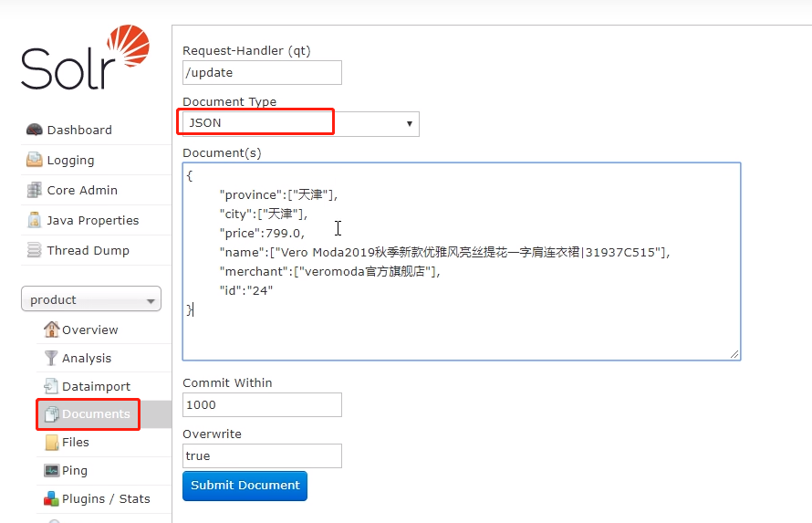Click the Document Type dropdown arrow
Image resolution: width=812 pixels, height=523 pixels.
click(409, 124)
